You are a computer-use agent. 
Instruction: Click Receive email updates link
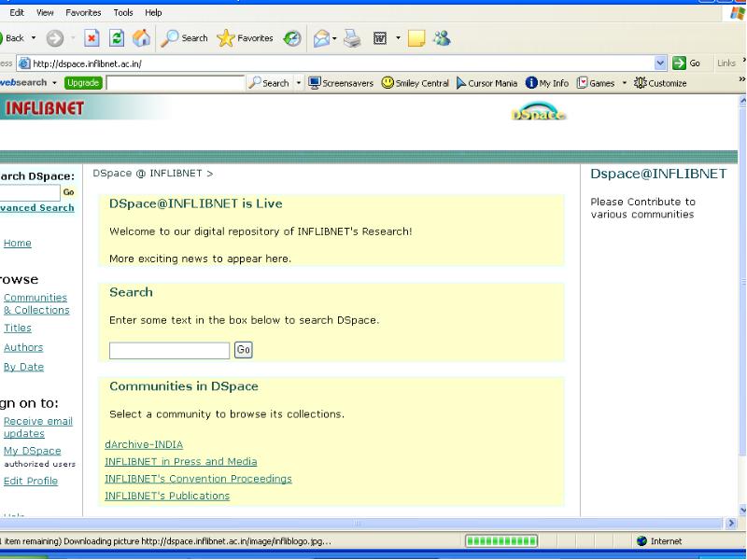(x=38, y=427)
